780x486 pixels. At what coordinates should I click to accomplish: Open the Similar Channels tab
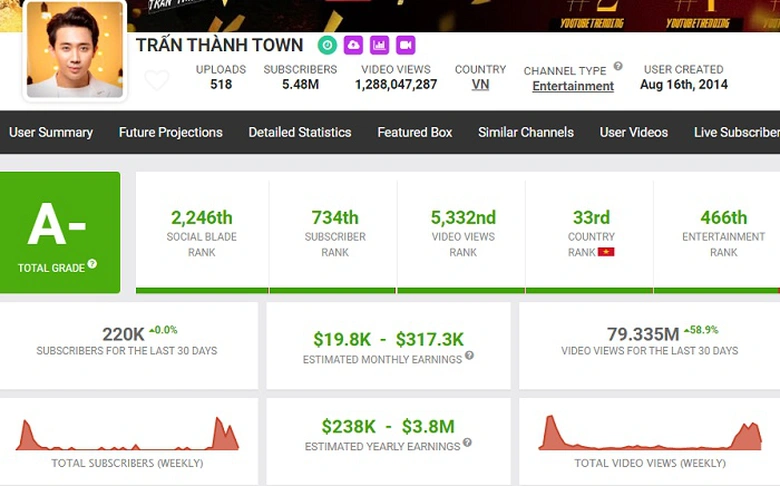click(526, 132)
